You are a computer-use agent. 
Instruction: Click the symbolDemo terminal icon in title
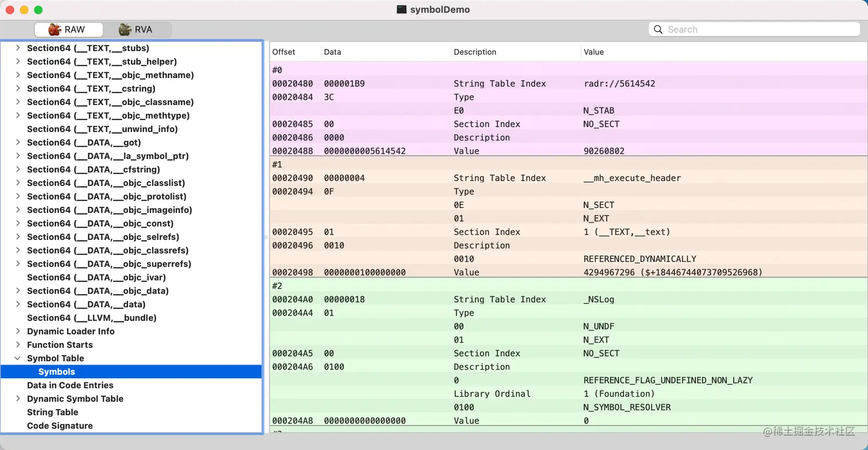click(x=402, y=10)
